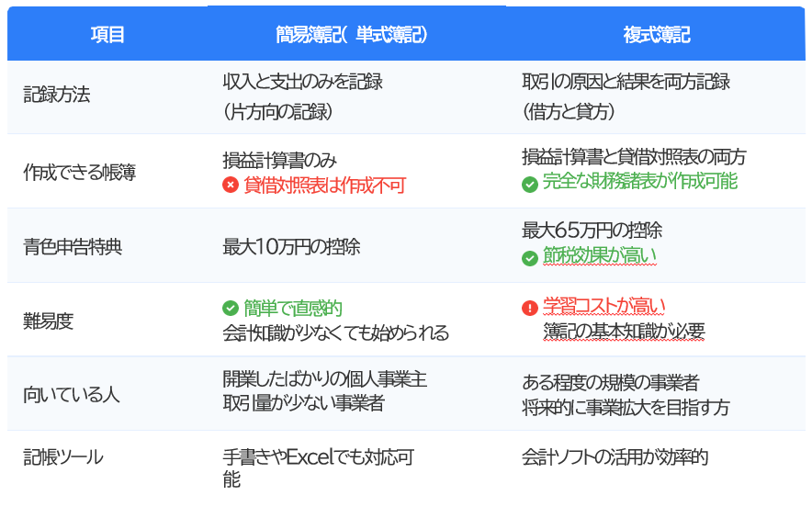Click the 記帳ツール row label

63,457
